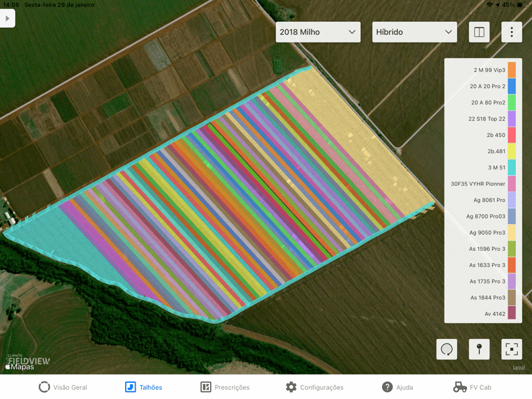Toggle split-screen map view

coord(479,32)
